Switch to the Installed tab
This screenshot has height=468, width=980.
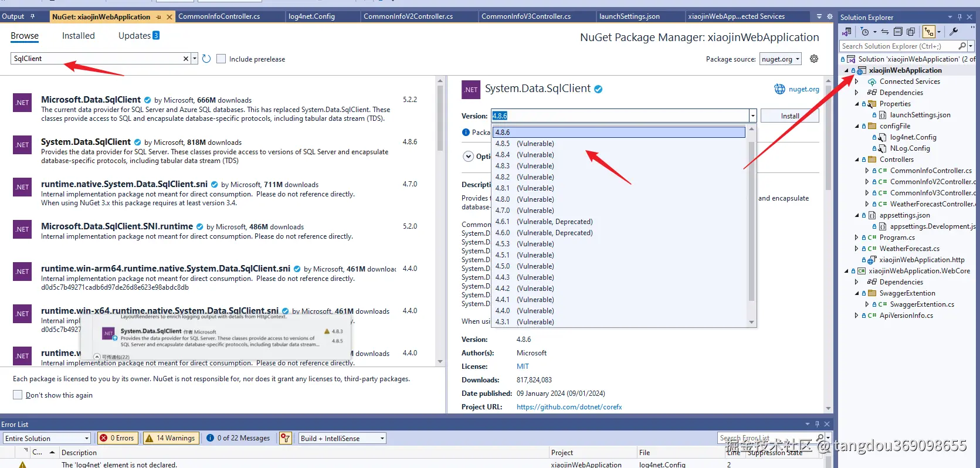79,36
